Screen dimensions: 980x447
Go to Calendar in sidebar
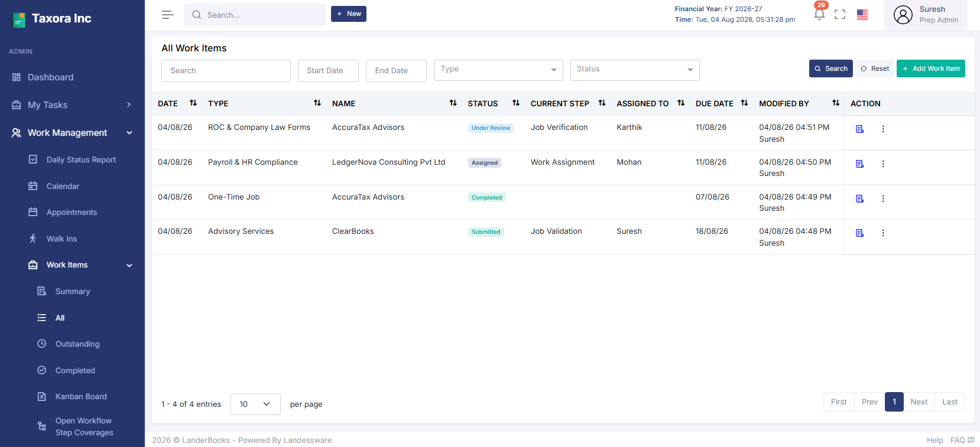click(63, 186)
